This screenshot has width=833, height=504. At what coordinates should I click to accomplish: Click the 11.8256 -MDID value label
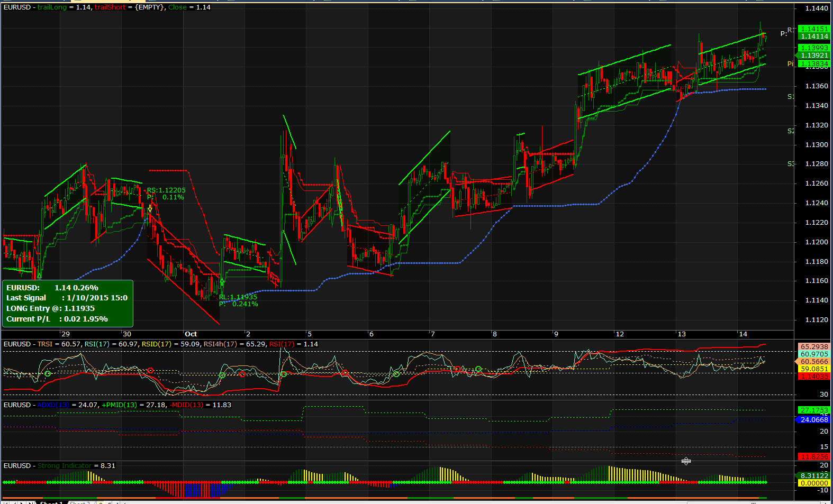pos(814,457)
